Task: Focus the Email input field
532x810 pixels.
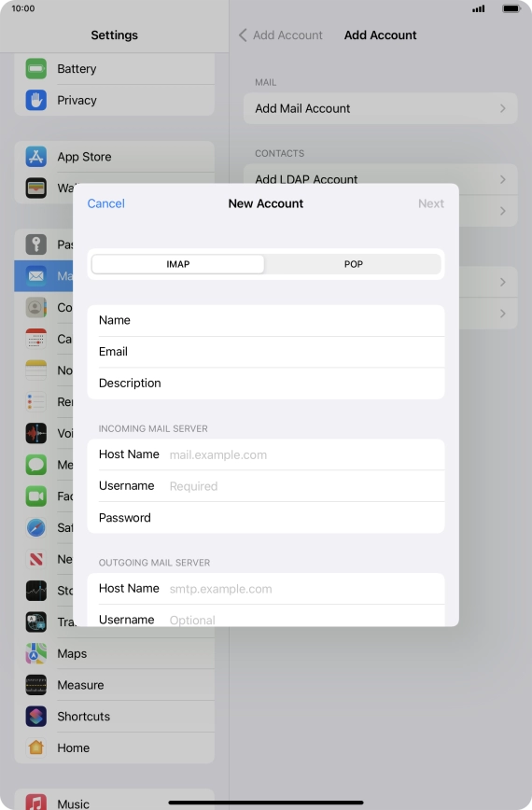Action: pyautogui.click(x=266, y=352)
